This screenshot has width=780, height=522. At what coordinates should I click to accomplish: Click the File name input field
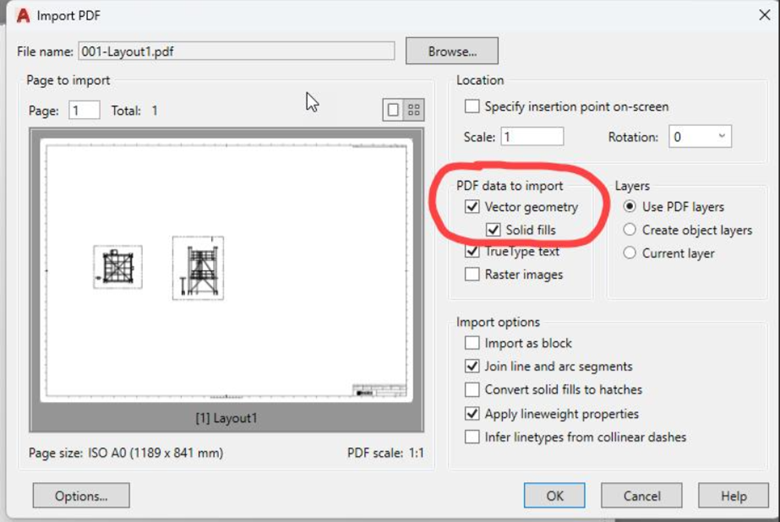coord(236,51)
